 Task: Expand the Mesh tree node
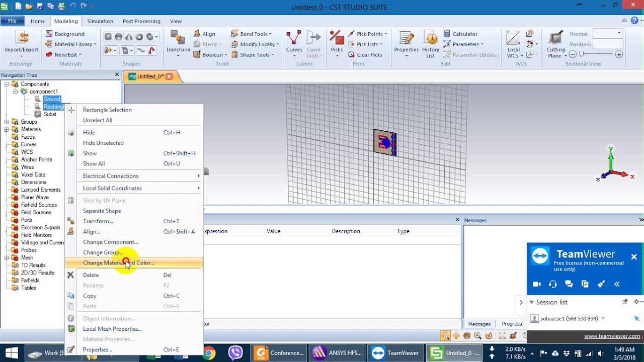point(7,257)
